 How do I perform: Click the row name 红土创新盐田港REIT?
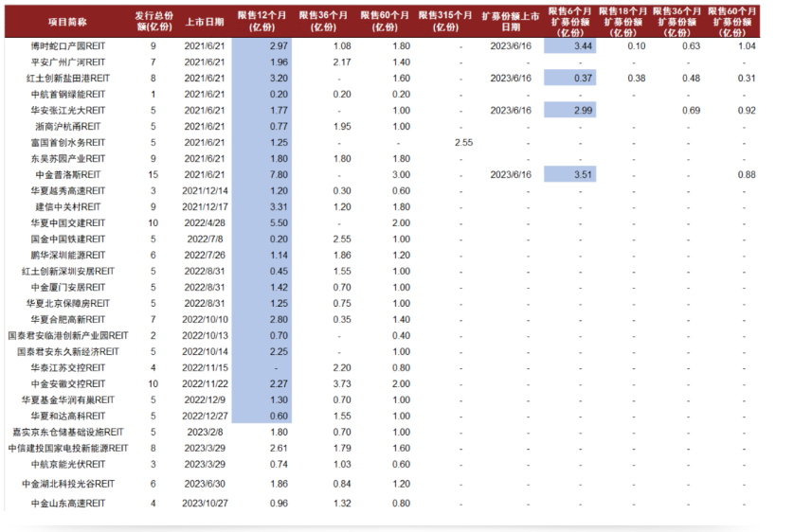[68, 79]
